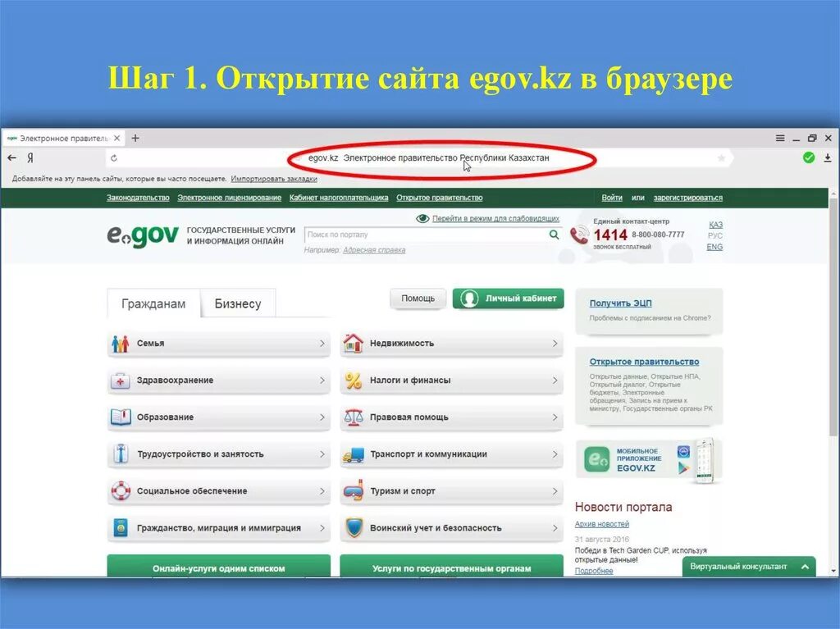Open Архив новостей link
Viewport: 840px width, 629px height.
coord(601,524)
